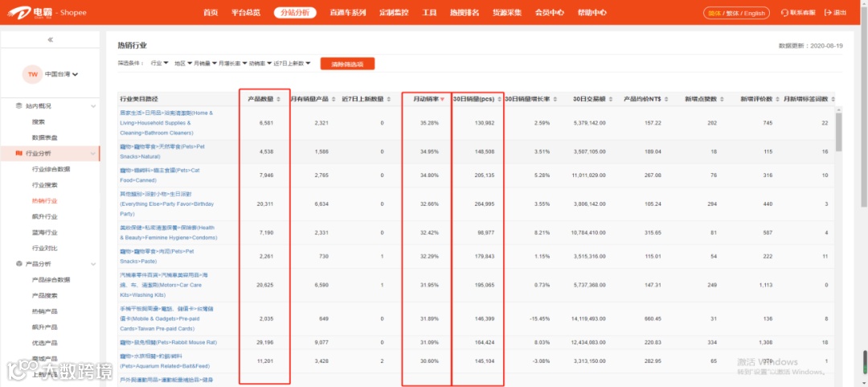Open the 近7日上新数 filter dropdown

tap(292, 64)
